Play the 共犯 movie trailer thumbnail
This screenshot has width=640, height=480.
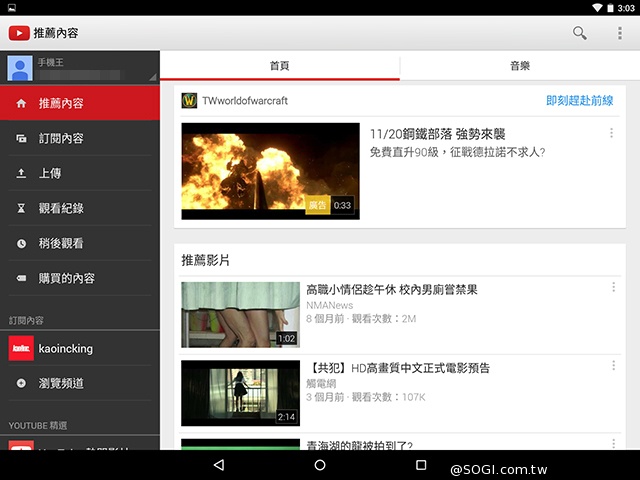tap(240, 393)
